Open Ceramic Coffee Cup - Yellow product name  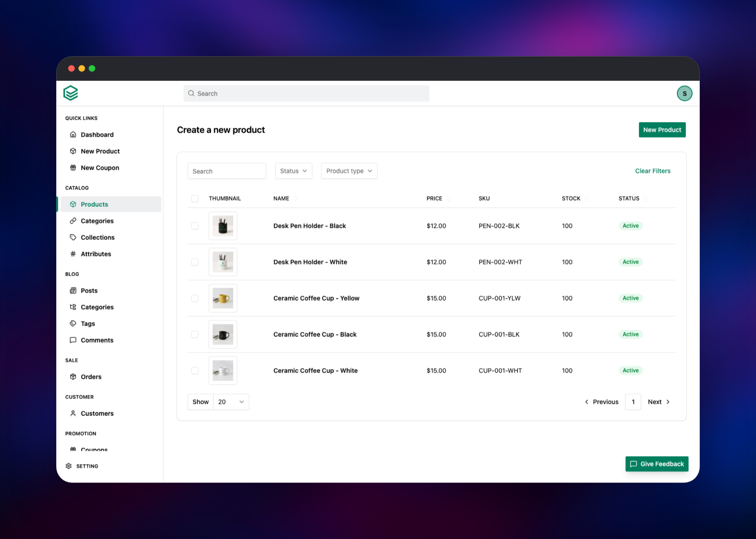(316, 298)
